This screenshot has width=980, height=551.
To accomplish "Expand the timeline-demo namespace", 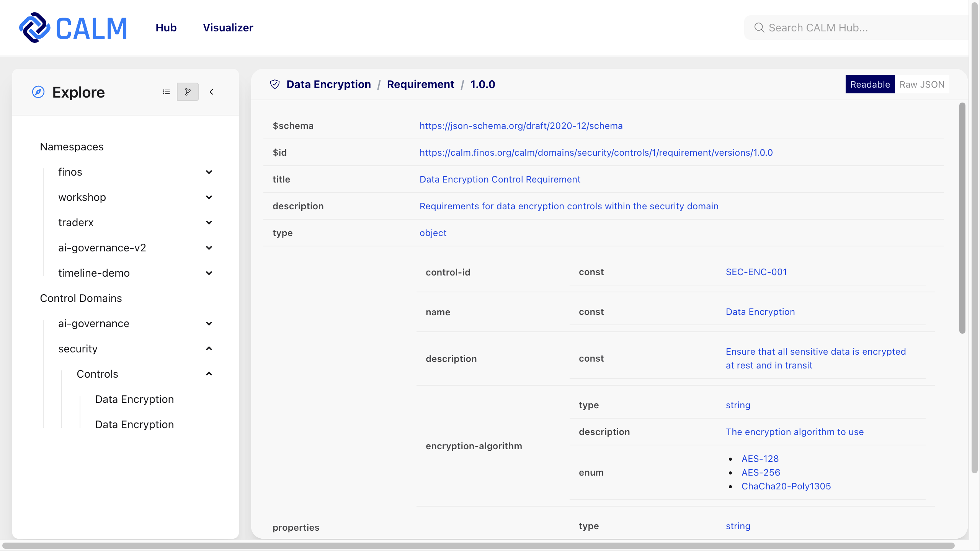I will tap(209, 273).
